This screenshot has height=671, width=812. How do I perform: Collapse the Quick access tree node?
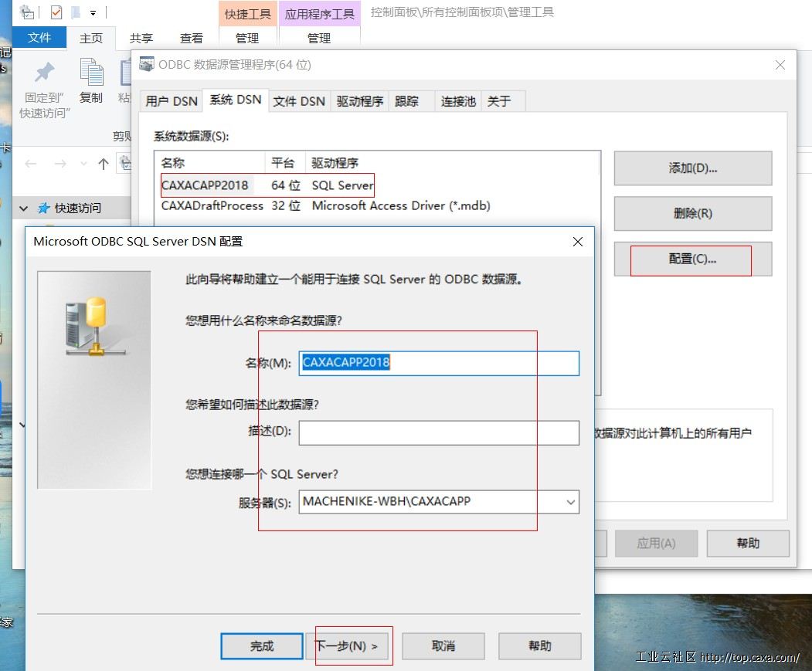tap(23, 208)
